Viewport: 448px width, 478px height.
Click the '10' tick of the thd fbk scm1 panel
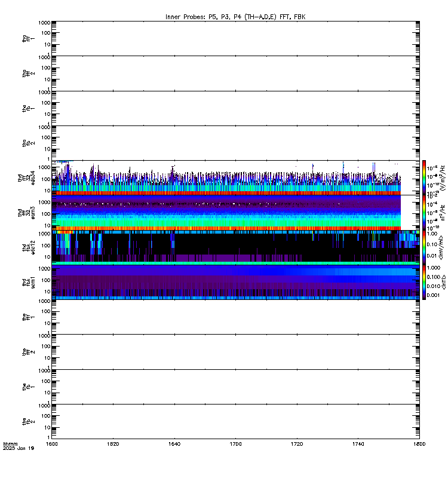coord(48,292)
